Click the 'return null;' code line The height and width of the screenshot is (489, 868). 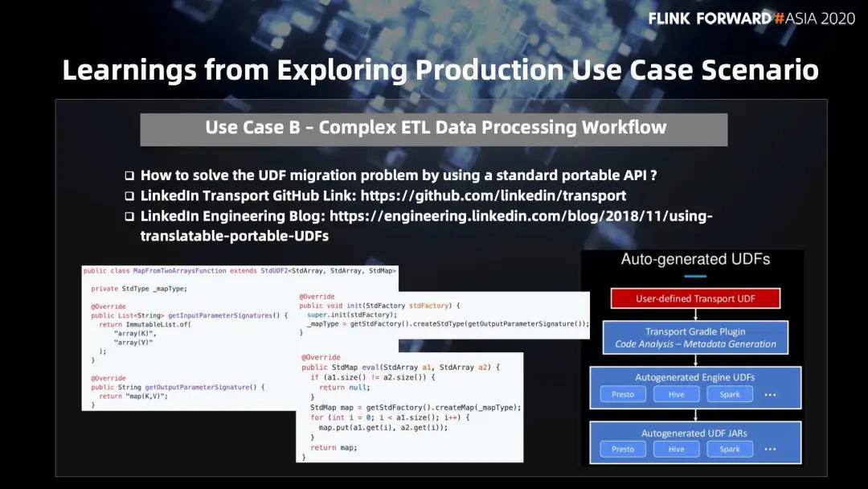[344, 388]
